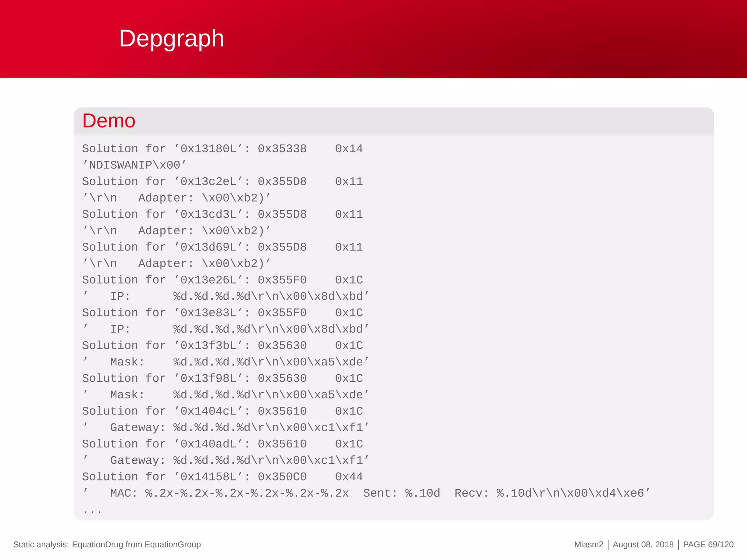Click the 'PAGE 69/120' page indicator
This screenshot has height=560, width=747.
pos(708,545)
